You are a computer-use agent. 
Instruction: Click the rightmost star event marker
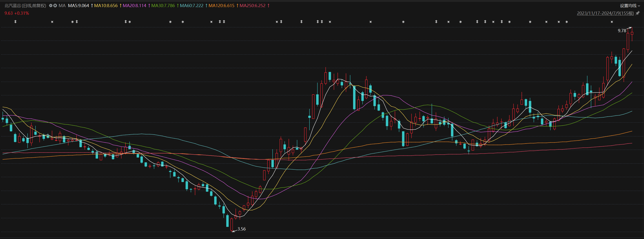(612, 22)
